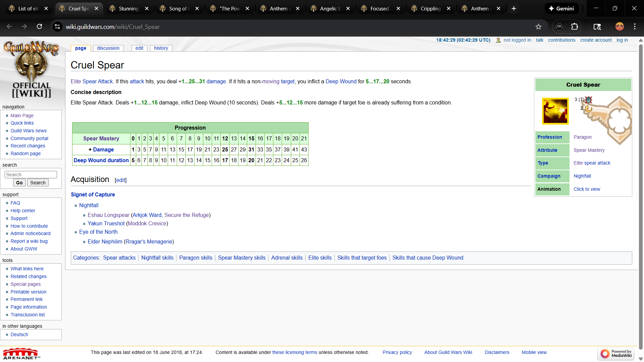Close the Cruel Spear tab

pyautogui.click(x=96, y=8)
